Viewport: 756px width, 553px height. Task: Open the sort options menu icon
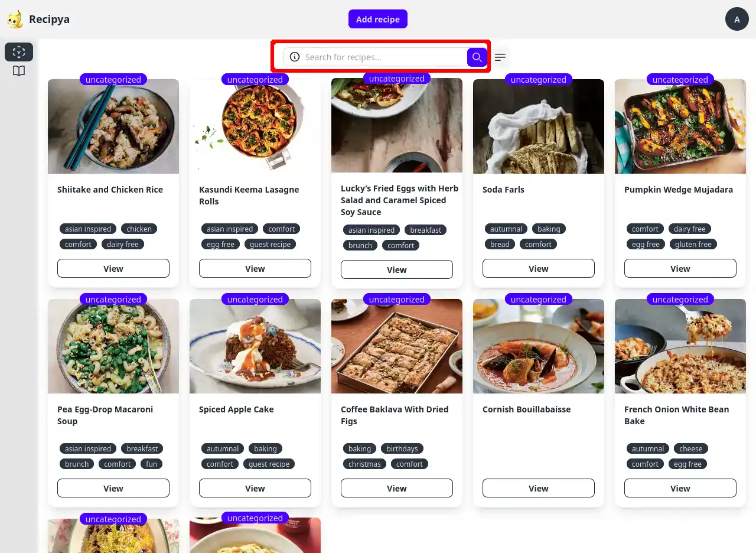tap(500, 57)
